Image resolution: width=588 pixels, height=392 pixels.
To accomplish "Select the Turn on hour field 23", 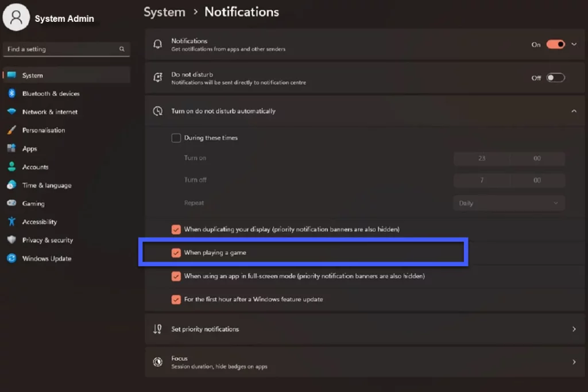I will point(482,158).
